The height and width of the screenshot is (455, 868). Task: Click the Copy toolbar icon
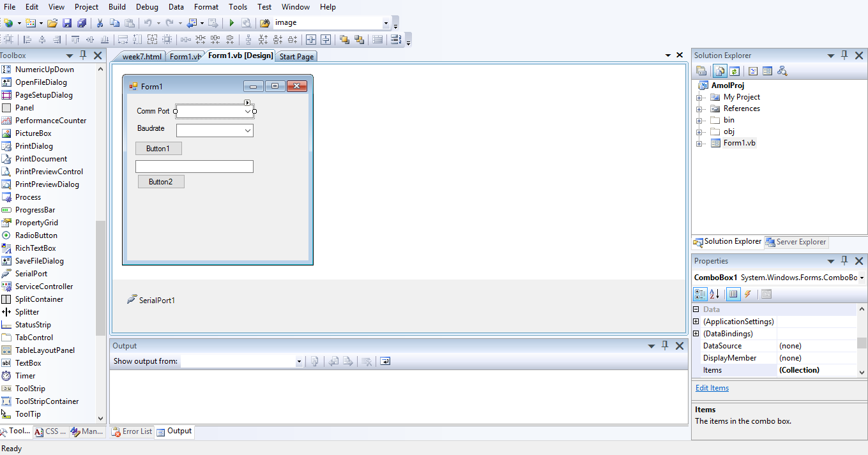114,23
